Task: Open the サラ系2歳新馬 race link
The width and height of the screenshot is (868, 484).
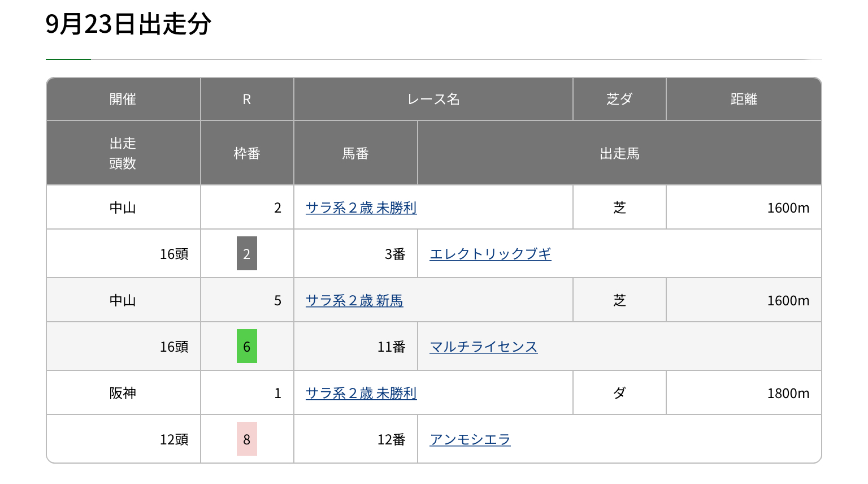Action: [354, 301]
